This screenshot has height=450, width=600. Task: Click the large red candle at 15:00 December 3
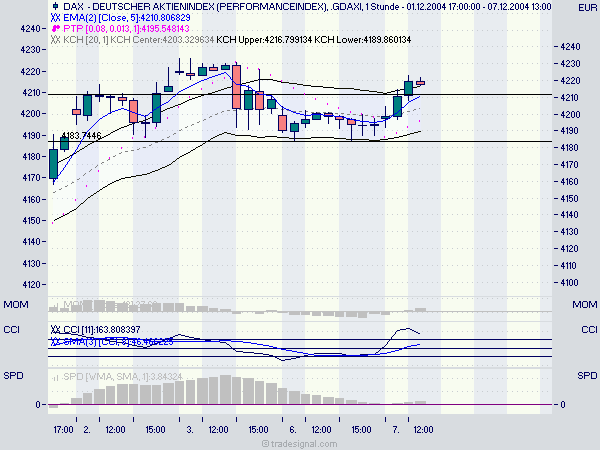[236, 87]
